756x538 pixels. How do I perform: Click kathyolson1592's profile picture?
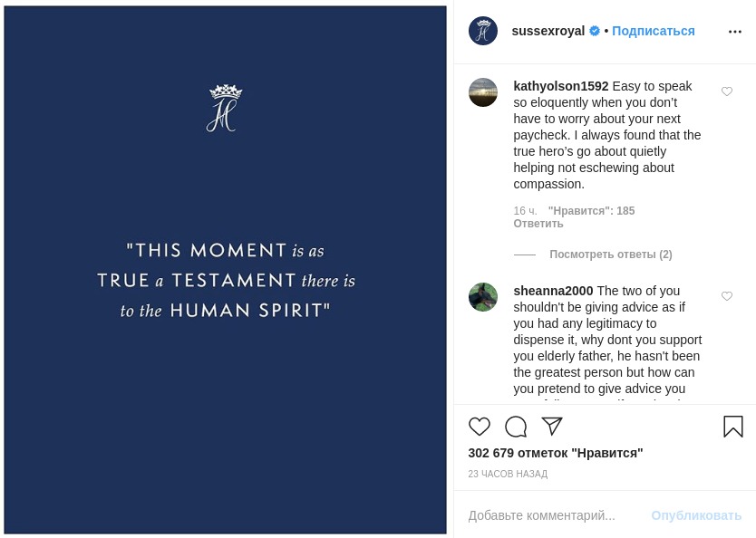(x=483, y=92)
